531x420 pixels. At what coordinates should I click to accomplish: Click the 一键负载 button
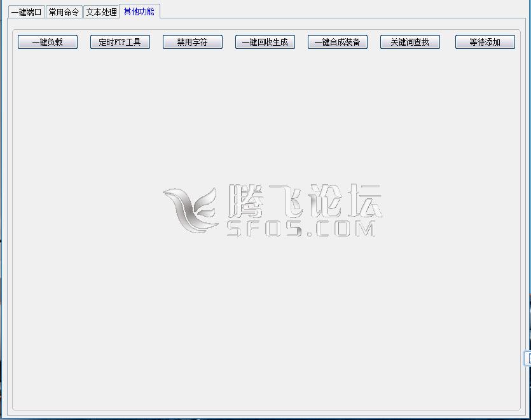click(48, 42)
